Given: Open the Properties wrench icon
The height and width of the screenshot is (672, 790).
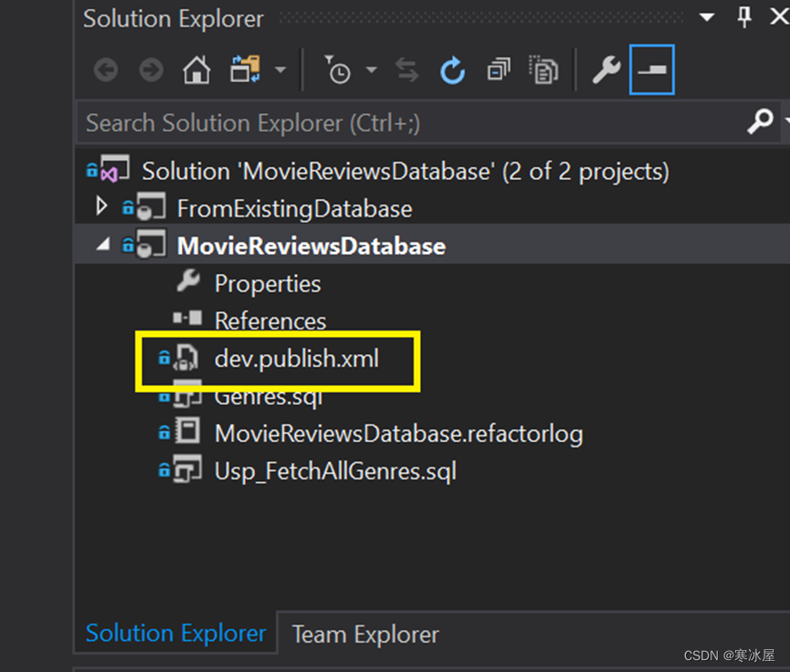Looking at the screenshot, I should click(x=606, y=69).
